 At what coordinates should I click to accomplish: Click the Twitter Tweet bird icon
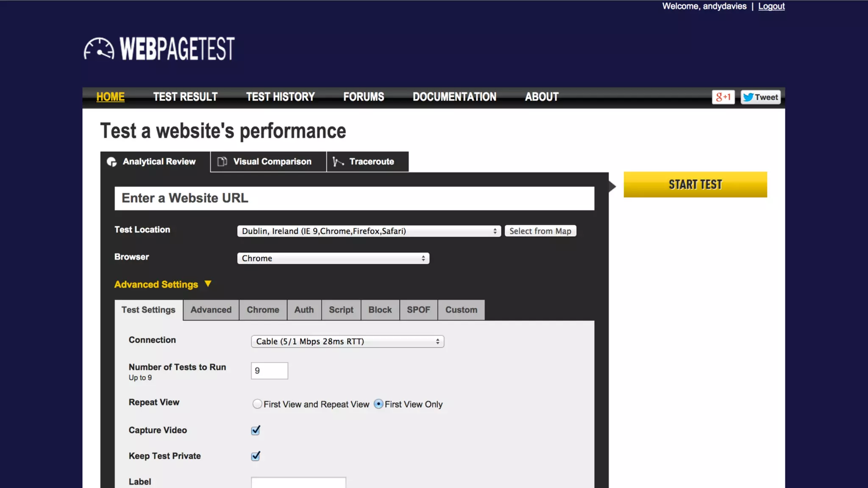(748, 97)
